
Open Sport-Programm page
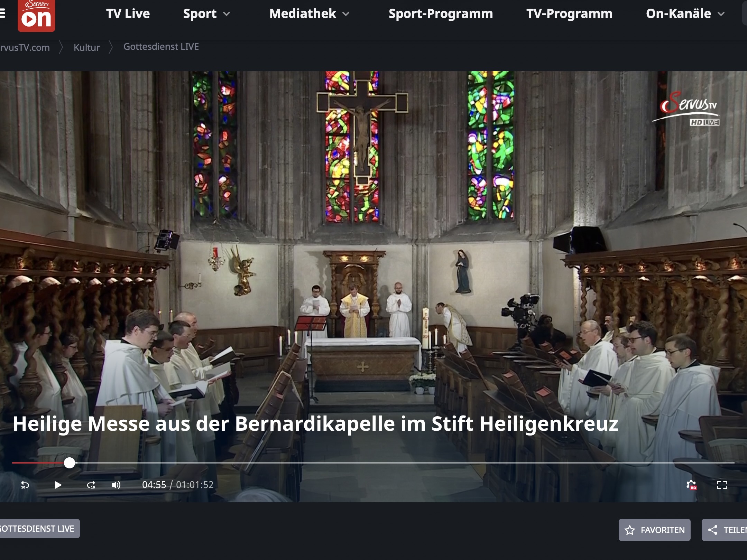[x=441, y=14]
